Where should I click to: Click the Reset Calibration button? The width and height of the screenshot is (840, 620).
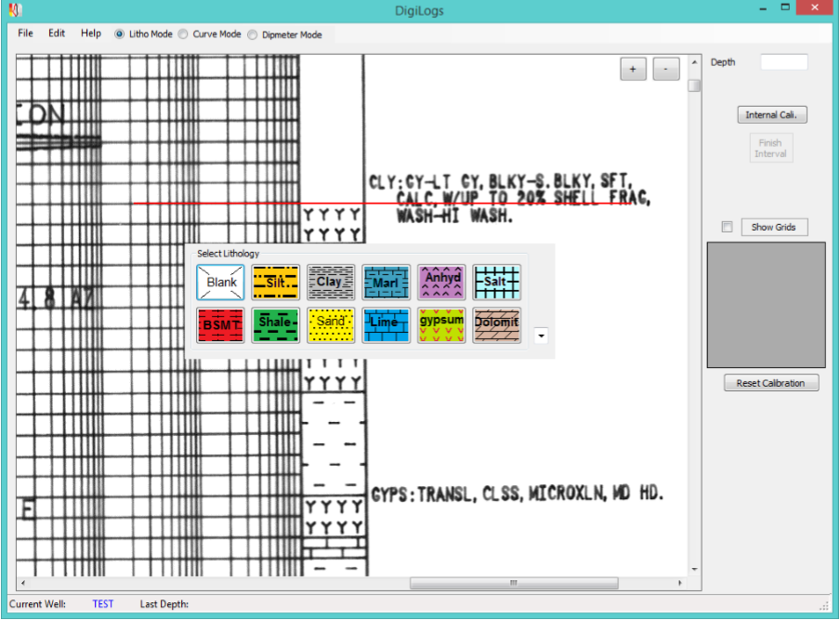(771, 382)
